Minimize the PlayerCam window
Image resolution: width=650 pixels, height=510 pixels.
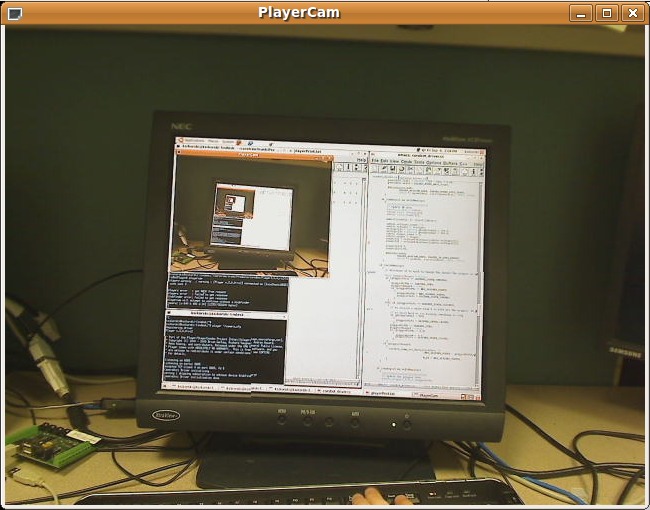[x=581, y=13]
